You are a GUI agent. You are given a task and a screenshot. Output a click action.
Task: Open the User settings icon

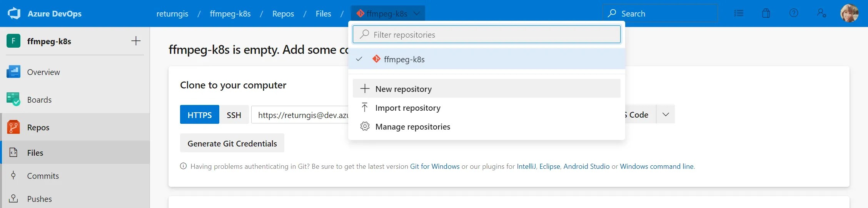pyautogui.click(x=821, y=13)
